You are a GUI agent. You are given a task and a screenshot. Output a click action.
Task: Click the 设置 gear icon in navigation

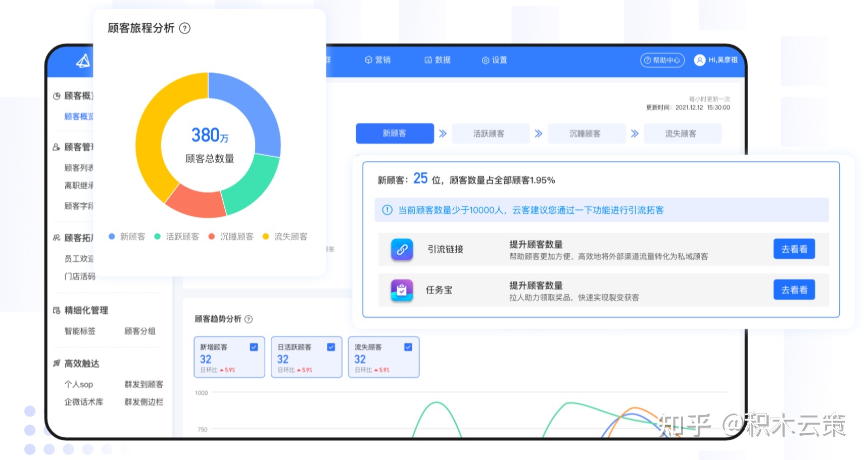(x=486, y=60)
